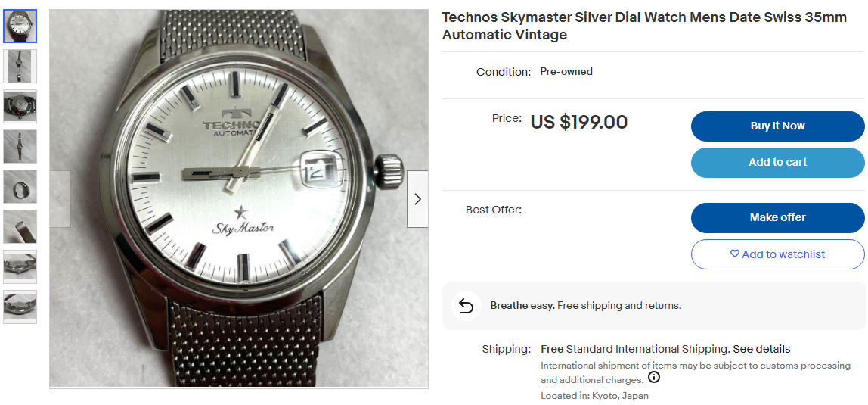The image size is (868, 405).
Task: Add item to watchlist
Action: pyautogui.click(x=777, y=254)
